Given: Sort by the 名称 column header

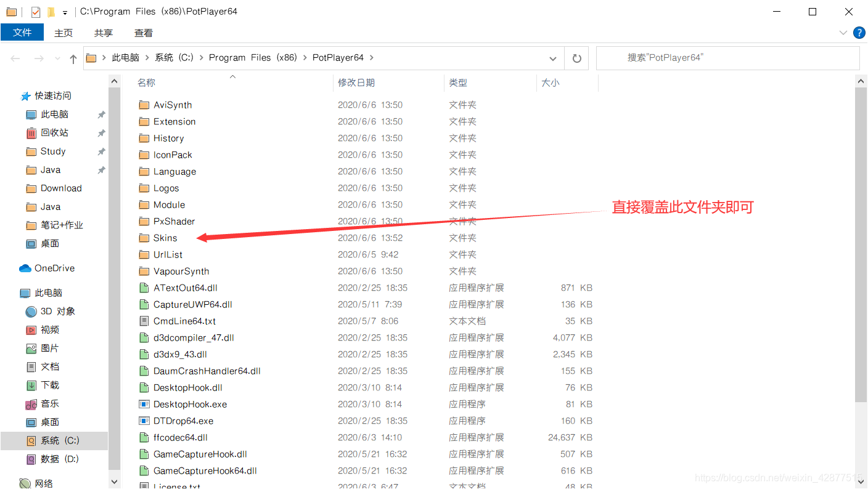Looking at the screenshot, I should click(x=146, y=83).
